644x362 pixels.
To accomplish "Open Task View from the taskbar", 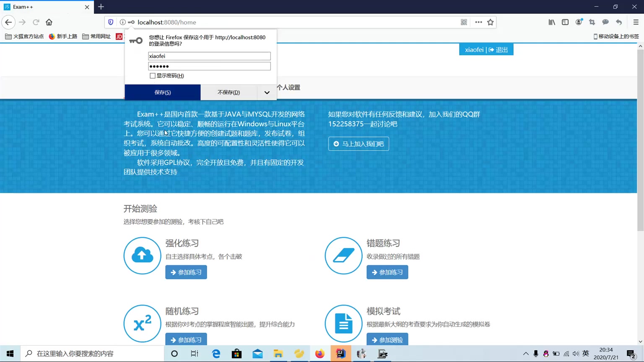I will pyautogui.click(x=195, y=354).
